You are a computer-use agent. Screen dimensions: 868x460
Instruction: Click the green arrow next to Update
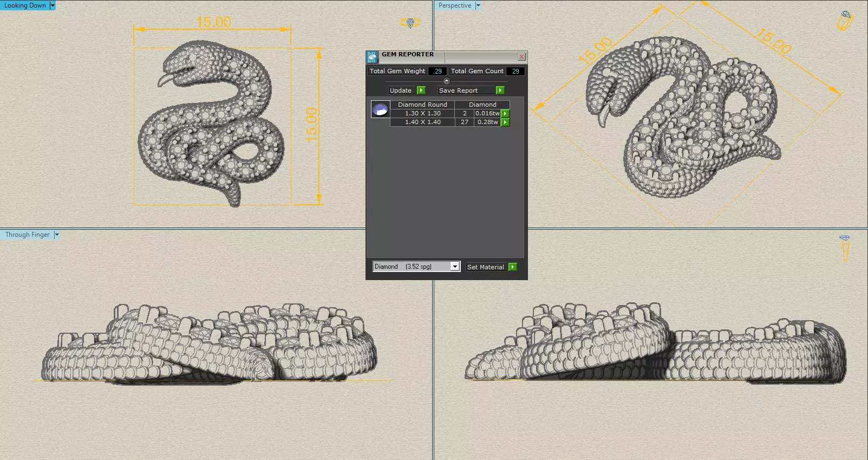[x=421, y=90]
